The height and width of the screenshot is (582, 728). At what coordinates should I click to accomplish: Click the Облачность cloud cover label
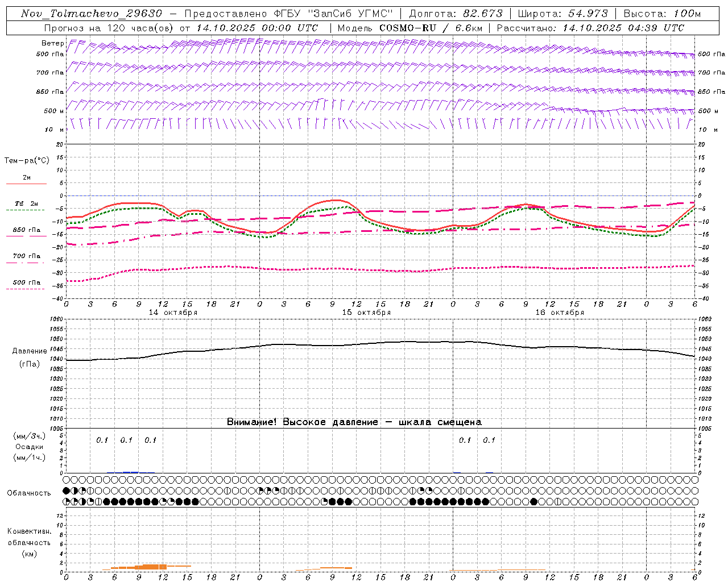point(29,493)
